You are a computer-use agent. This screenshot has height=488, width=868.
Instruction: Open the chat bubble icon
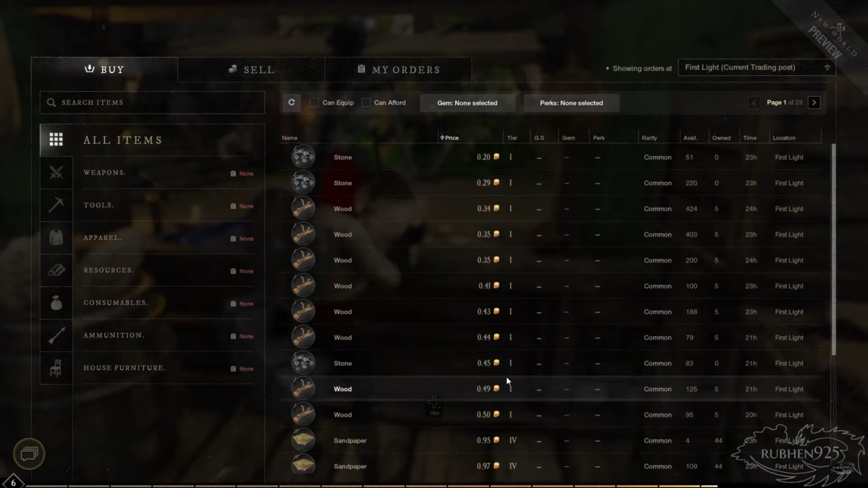(29, 454)
